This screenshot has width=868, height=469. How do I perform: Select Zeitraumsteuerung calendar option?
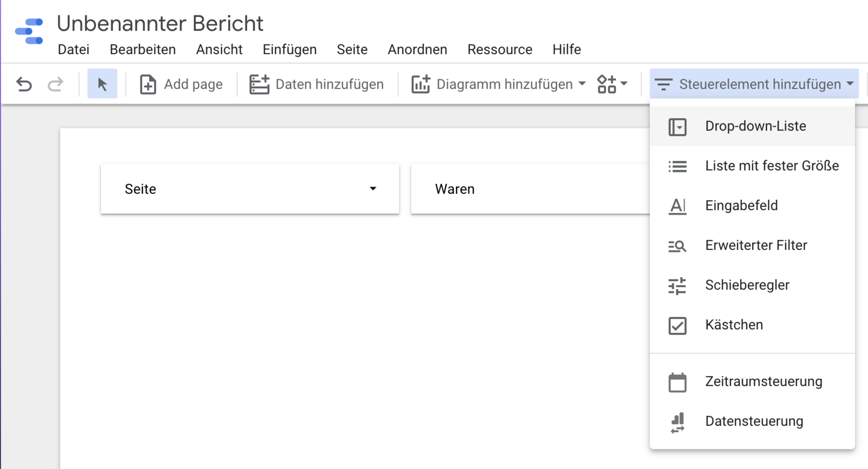tap(763, 382)
